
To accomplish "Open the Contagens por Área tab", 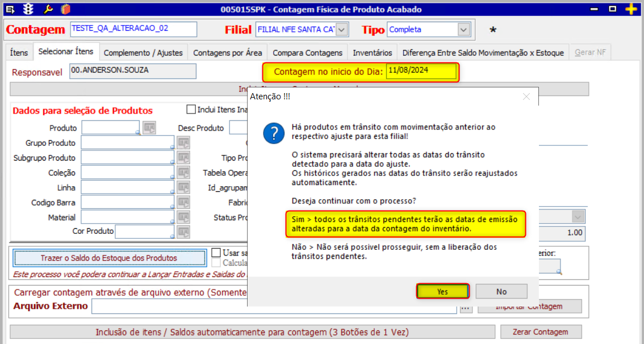I will click(228, 53).
